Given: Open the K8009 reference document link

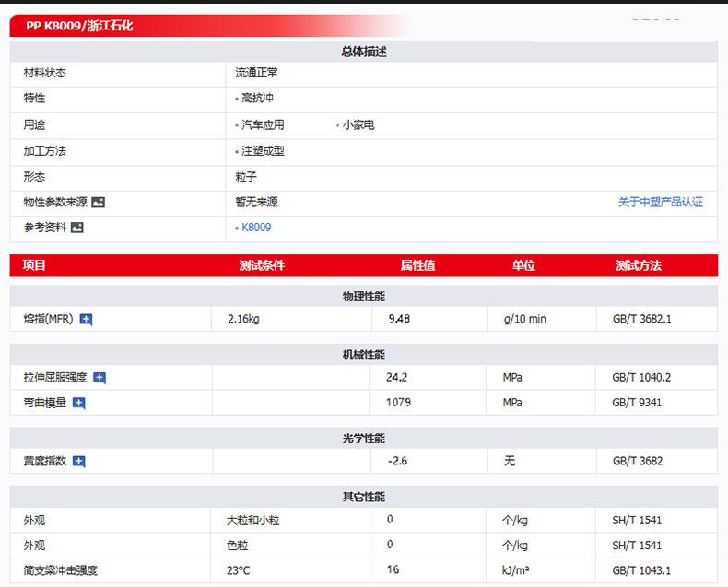Looking at the screenshot, I should [256, 228].
